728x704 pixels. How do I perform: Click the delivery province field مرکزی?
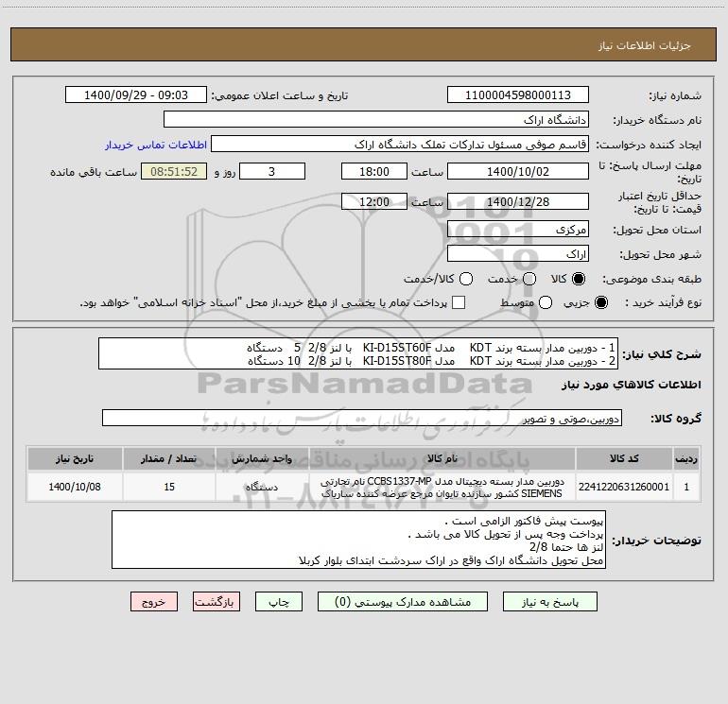tap(518, 229)
